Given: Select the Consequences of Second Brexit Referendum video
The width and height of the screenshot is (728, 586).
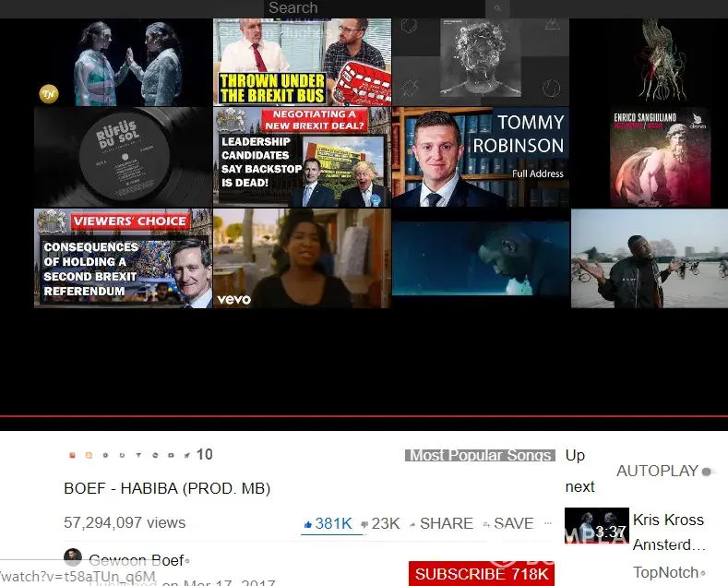Looking at the screenshot, I should pyautogui.click(x=123, y=258).
